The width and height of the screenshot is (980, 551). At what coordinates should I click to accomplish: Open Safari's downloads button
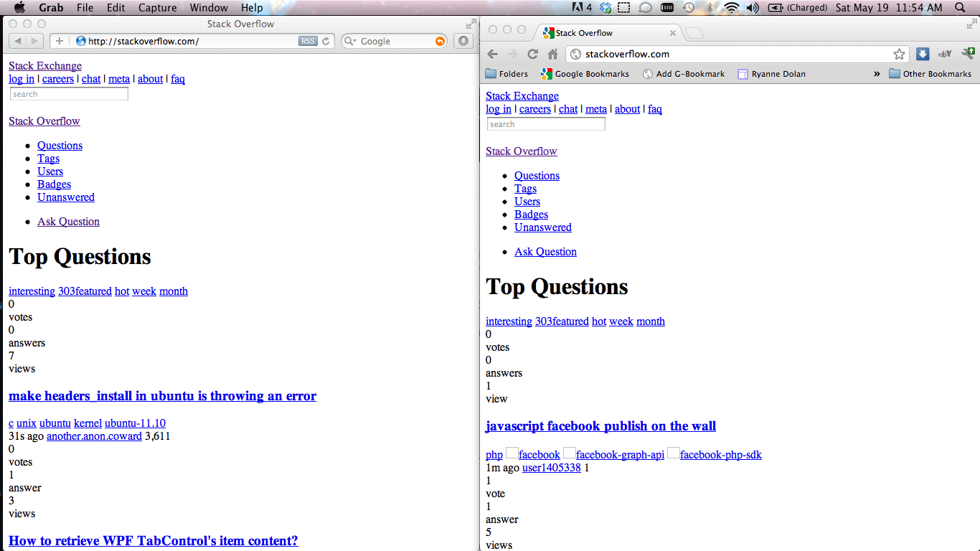[463, 41]
